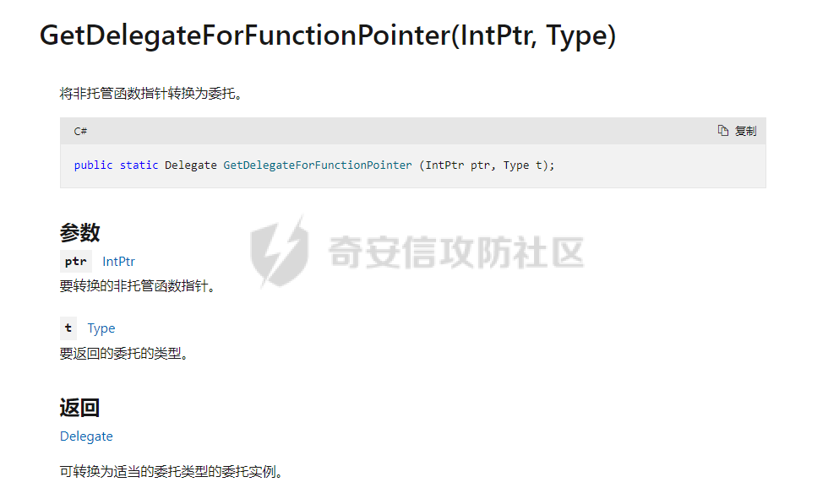This screenshot has width=839, height=504.
Task: Click the 奇安信攻防社区 watermark text
Action: pyautogui.click(x=452, y=252)
